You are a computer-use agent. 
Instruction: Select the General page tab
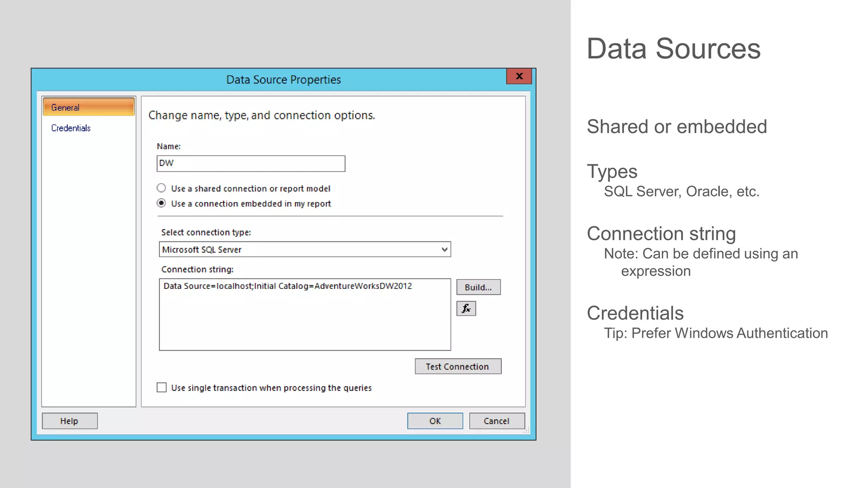tap(89, 107)
